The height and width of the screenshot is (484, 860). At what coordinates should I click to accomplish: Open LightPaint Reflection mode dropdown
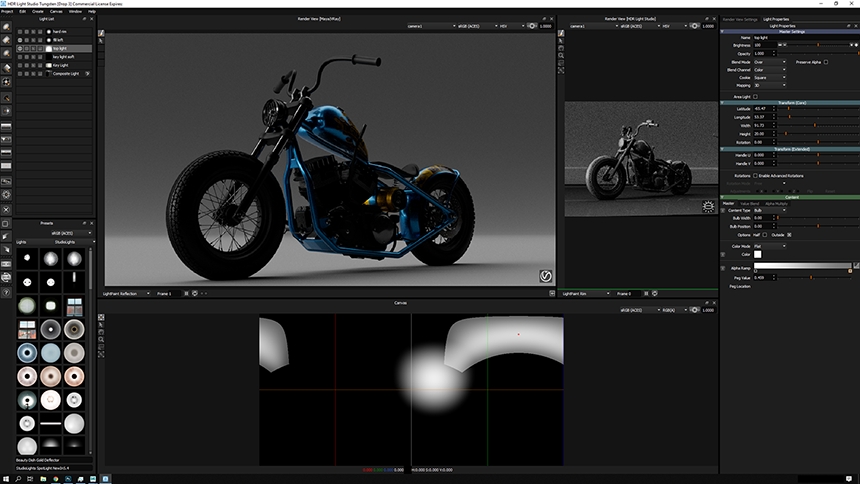click(x=126, y=294)
